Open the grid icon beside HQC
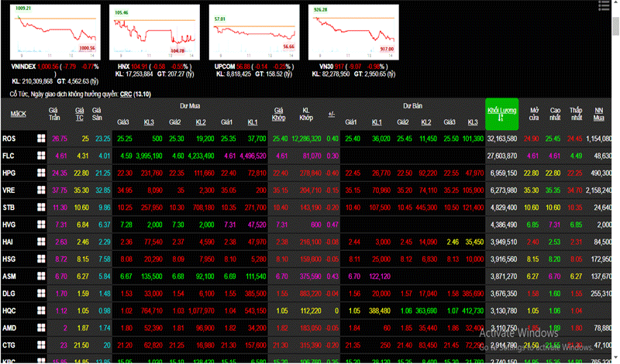620x364 pixels. click(x=41, y=311)
